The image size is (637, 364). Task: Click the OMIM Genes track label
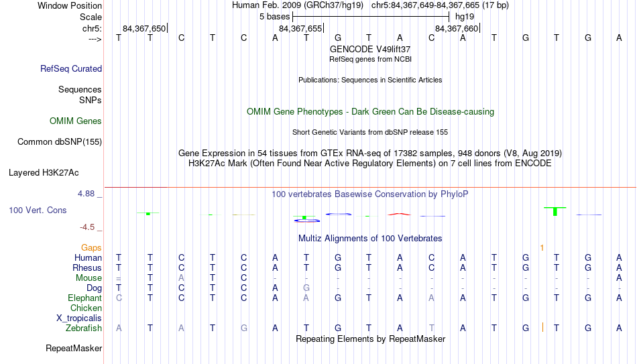tap(76, 121)
